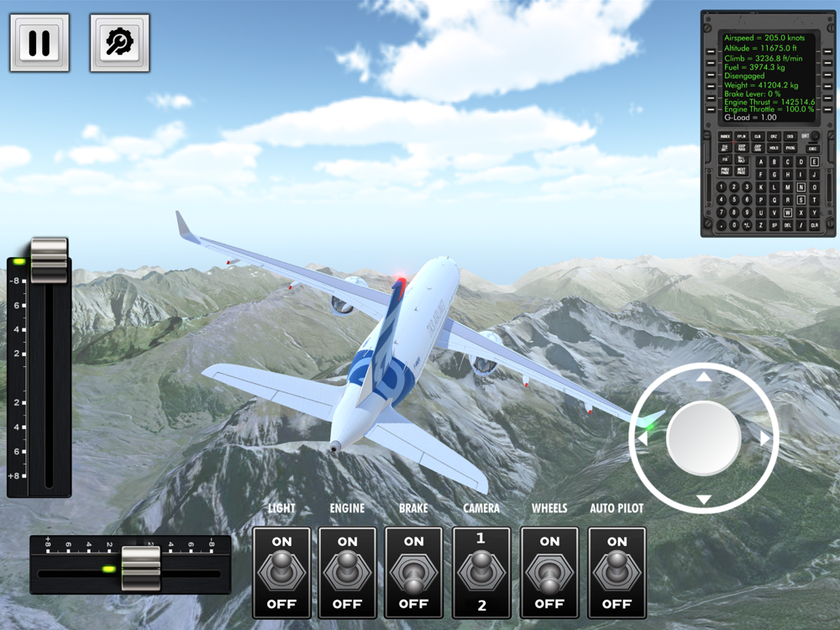Toggle the BRAKE switch
This screenshot has height=630, width=840.
click(x=413, y=573)
